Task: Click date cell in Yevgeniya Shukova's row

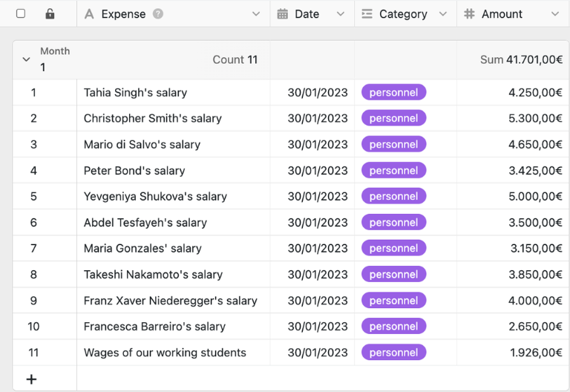Action: [x=312, y=196]
